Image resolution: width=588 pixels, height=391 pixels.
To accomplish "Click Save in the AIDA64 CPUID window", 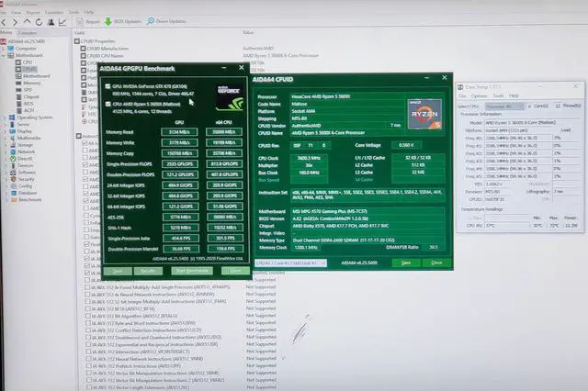I will coord(406,263).
